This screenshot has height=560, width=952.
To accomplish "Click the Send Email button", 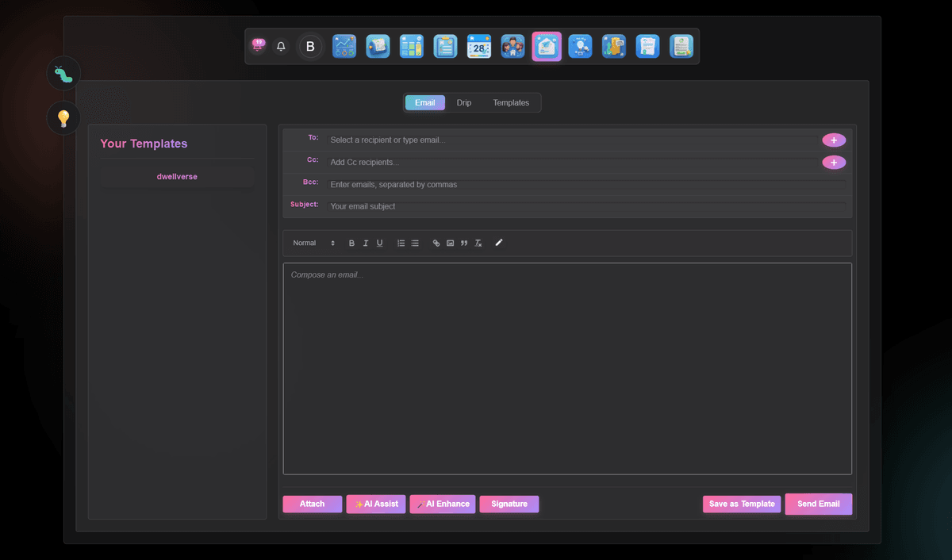I will 818,504.
